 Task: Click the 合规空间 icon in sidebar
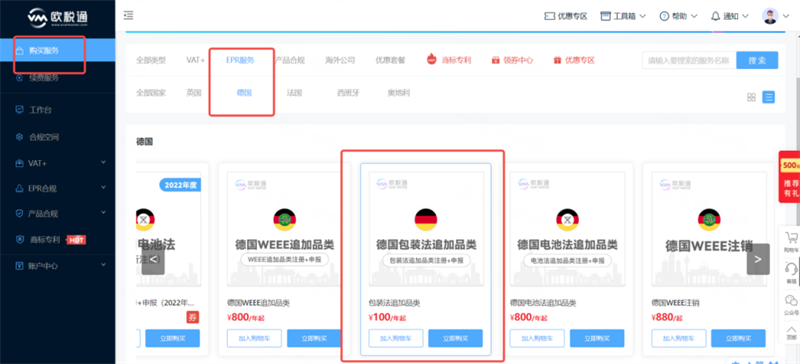tap(19, 137)
